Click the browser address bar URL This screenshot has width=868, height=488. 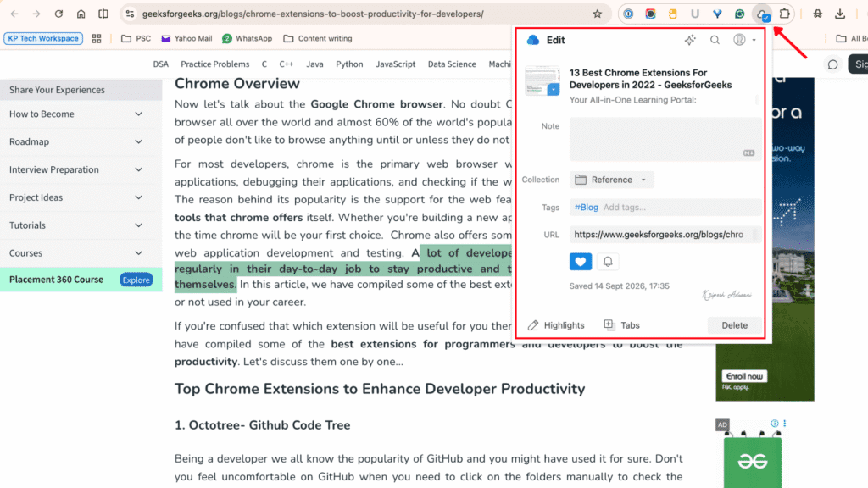tap(313, 14)
